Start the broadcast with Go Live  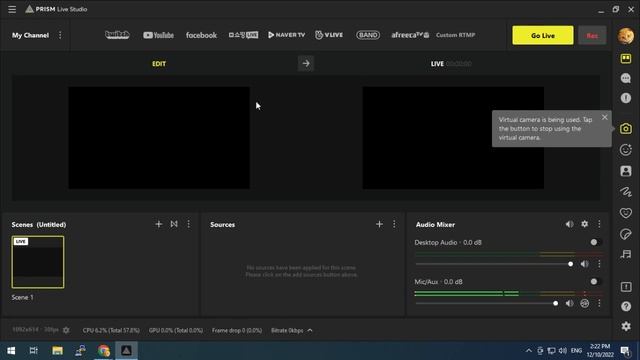click(x=542, y=36)
